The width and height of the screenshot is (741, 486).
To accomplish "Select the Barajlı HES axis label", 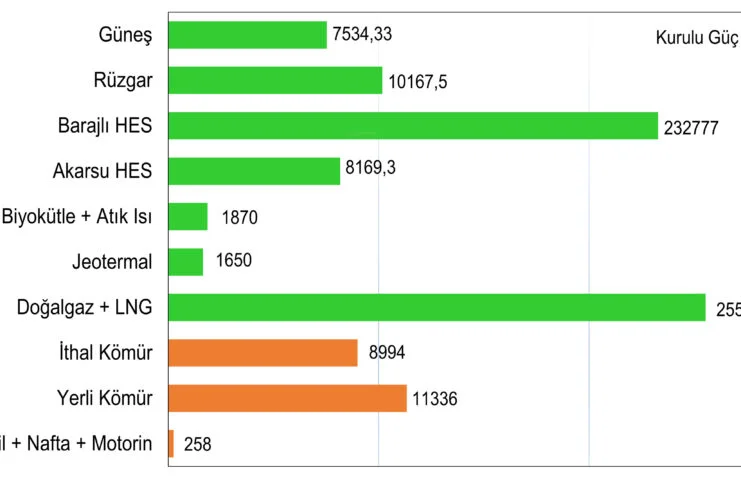I will point(105,126).
